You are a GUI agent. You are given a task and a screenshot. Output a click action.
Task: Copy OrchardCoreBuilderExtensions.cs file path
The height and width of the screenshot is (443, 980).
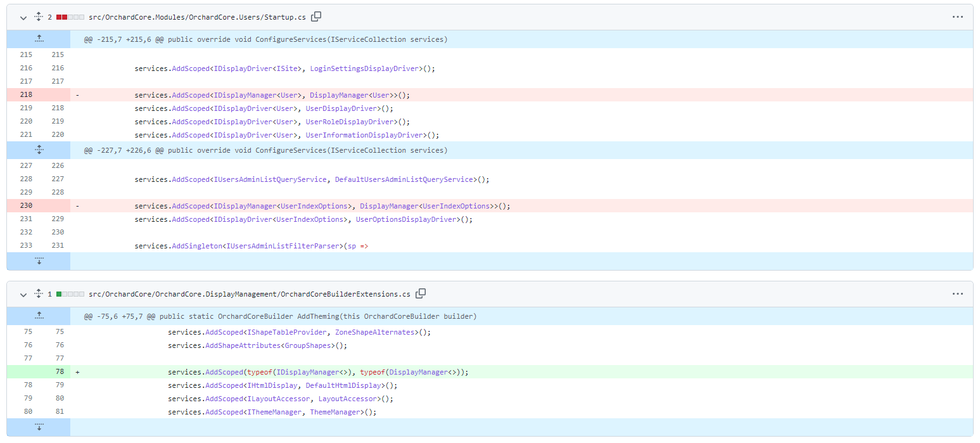[421, 293]
